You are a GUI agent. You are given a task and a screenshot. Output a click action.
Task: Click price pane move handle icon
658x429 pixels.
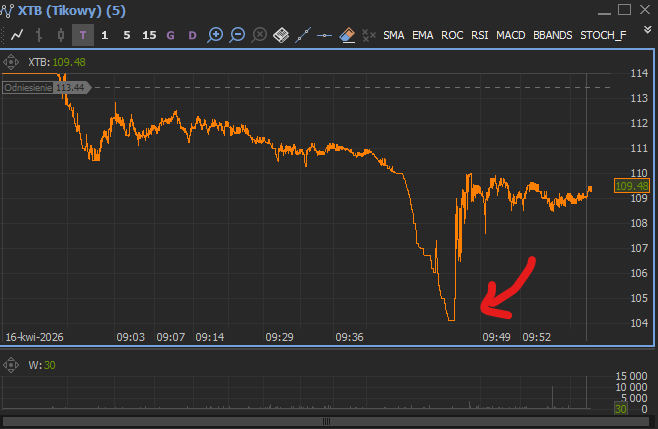pyautogui.click(x=11, y=62)
